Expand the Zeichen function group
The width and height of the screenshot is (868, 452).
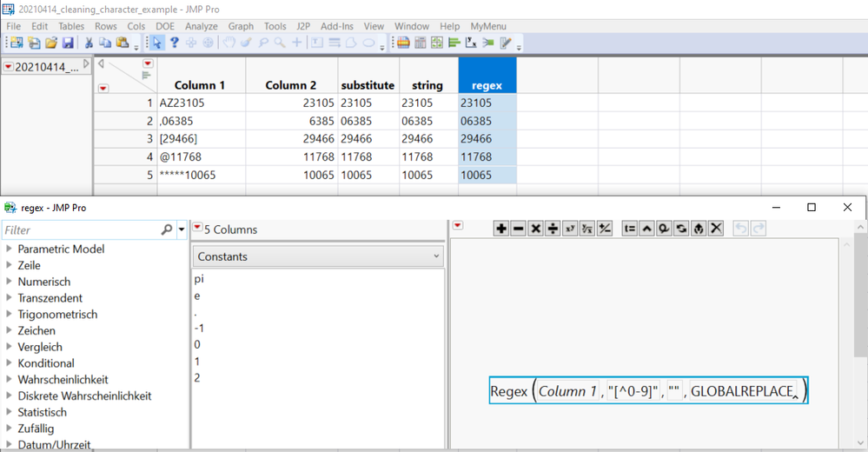coord(9,331)
